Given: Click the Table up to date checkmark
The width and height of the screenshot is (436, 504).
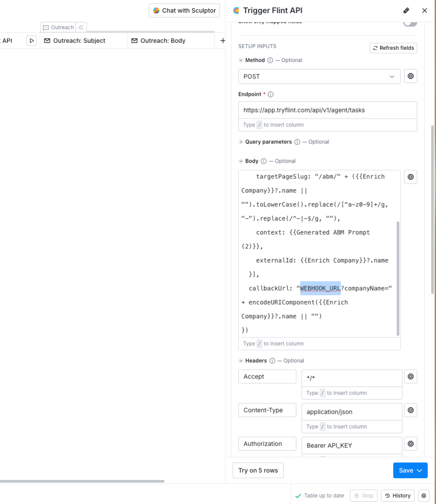Looking at the screenshot, I should tap(299, 496).
